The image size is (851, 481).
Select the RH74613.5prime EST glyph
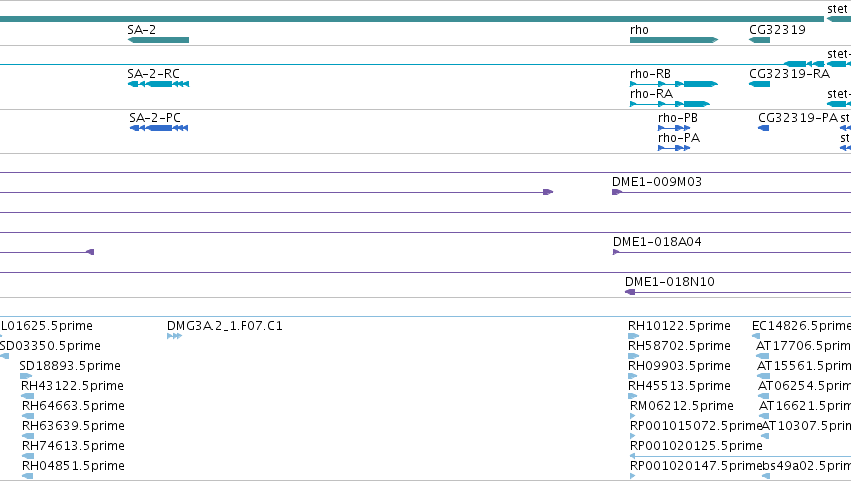(28, 456)
